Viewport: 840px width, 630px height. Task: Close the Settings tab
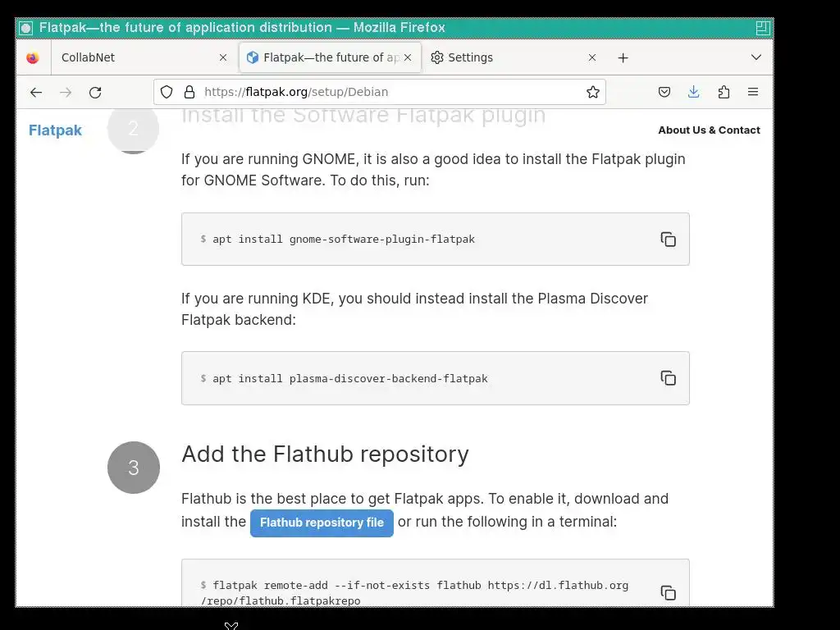tap(592, 57)
